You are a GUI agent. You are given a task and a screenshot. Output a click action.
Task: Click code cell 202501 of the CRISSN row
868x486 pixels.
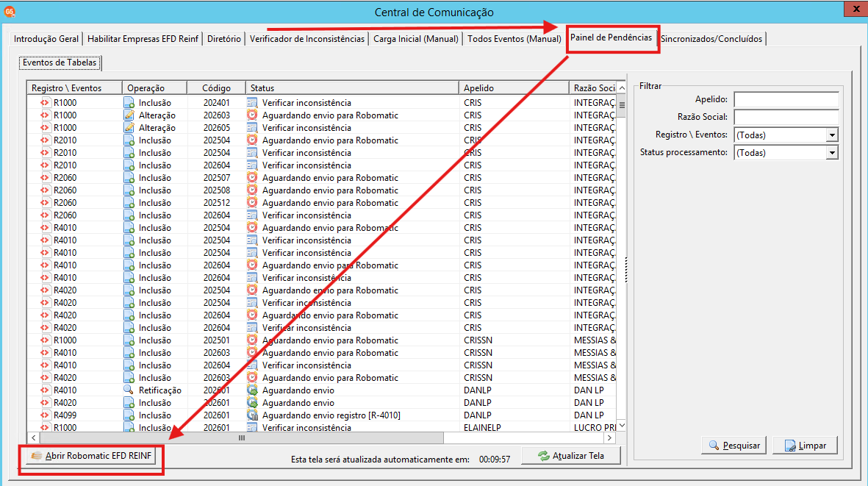216,340
